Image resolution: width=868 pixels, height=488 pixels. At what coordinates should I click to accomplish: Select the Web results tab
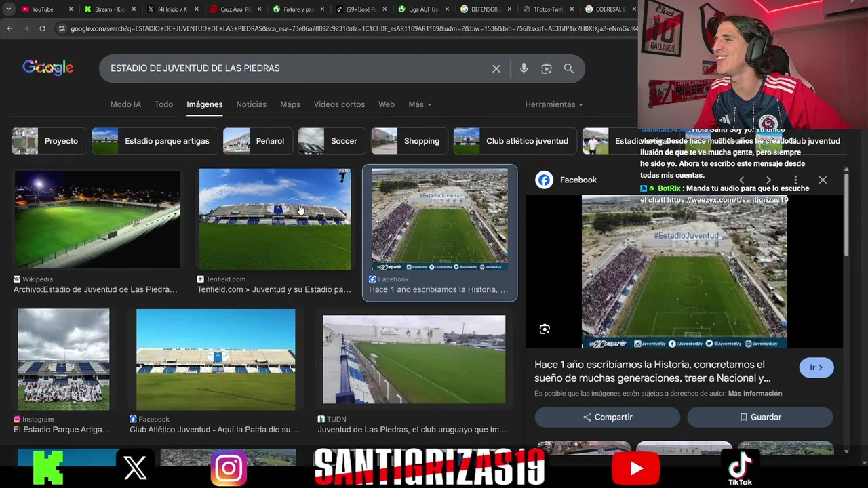(387, 104)
